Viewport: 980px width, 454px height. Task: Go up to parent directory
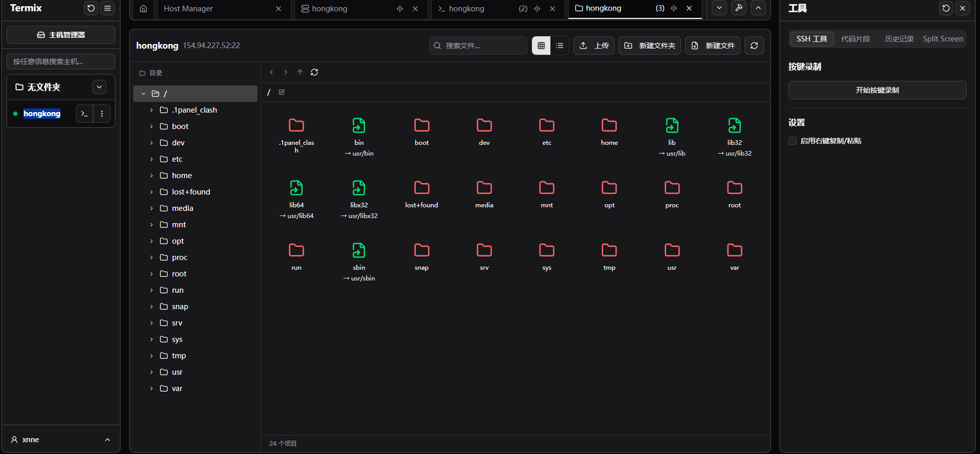tap(300, 72)
